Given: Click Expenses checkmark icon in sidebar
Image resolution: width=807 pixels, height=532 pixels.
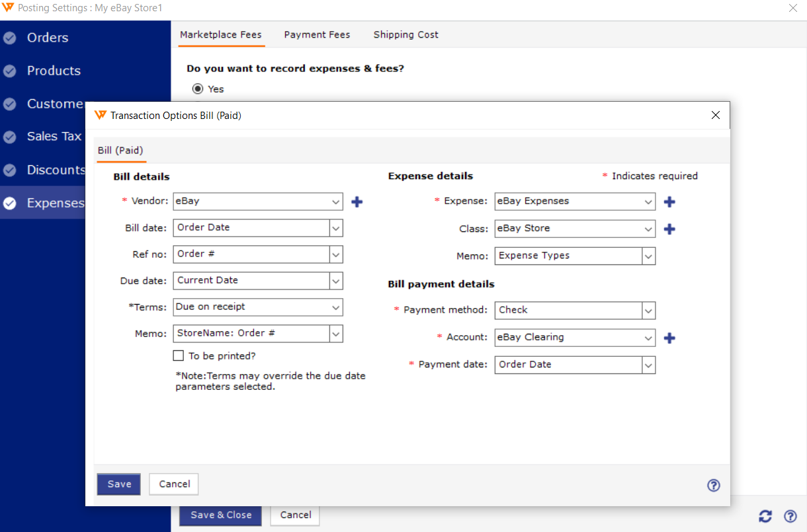Looking at the screenshot, I should (x=10, y=203).
